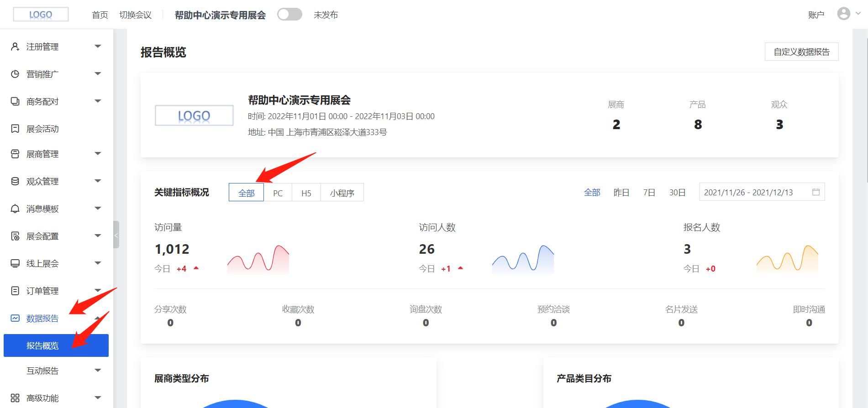Click the user avatar icon

click(x=843, y=14)
